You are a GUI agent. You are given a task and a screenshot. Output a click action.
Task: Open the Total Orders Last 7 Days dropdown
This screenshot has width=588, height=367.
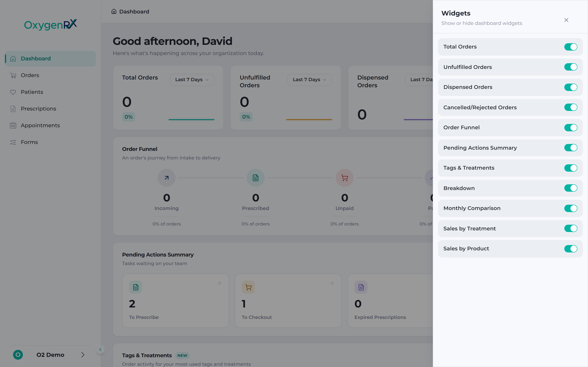pyautogui.click(x=192, y=80)
